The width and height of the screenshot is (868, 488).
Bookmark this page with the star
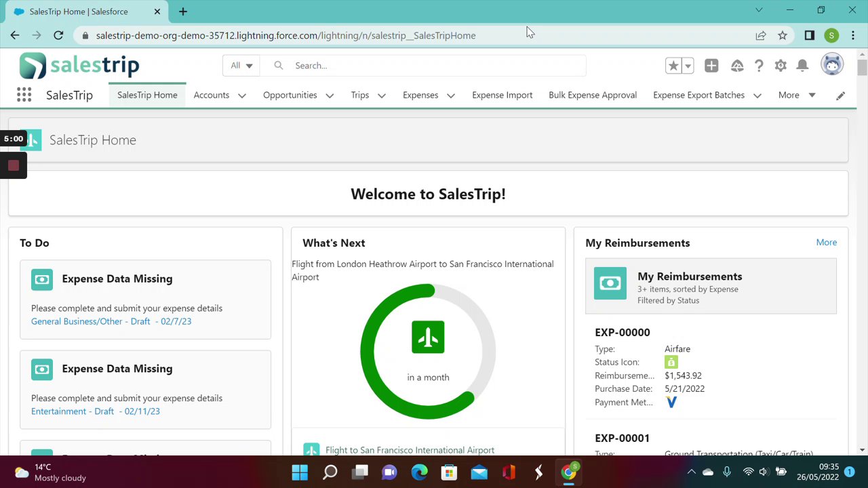click(x=783, y=35)
